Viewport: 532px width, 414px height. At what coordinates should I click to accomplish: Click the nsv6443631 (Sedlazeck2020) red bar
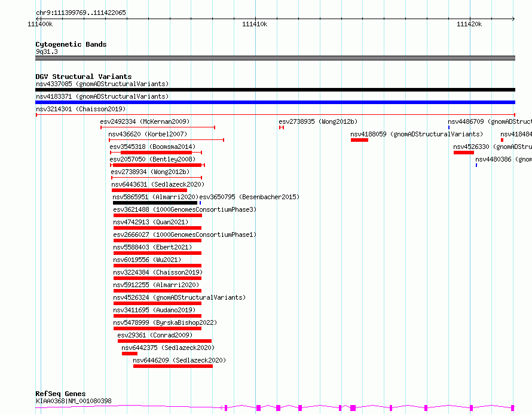click(x=149, y=190)
